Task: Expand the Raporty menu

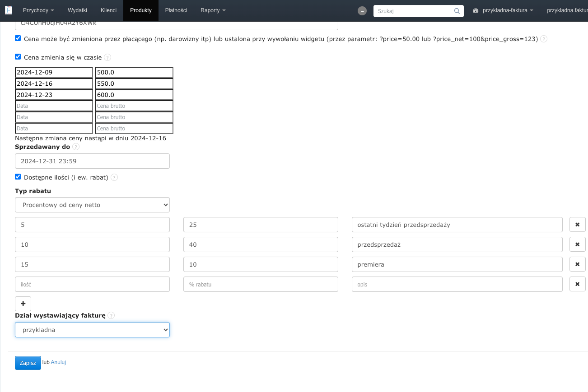Action: pos(213,10)
